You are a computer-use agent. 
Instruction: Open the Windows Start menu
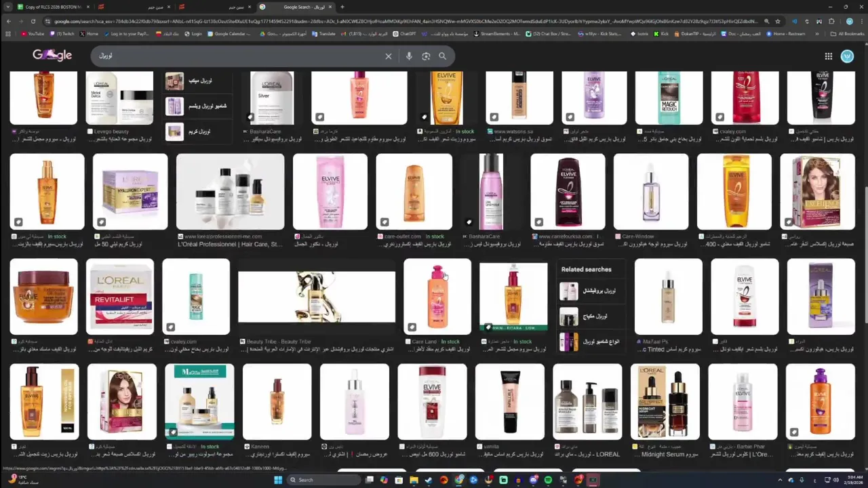277,480
